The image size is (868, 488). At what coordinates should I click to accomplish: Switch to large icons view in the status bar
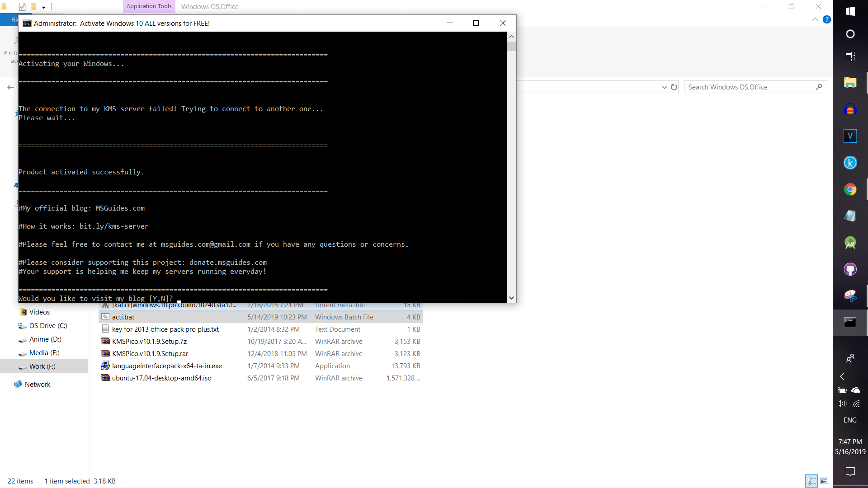[825, 481]
